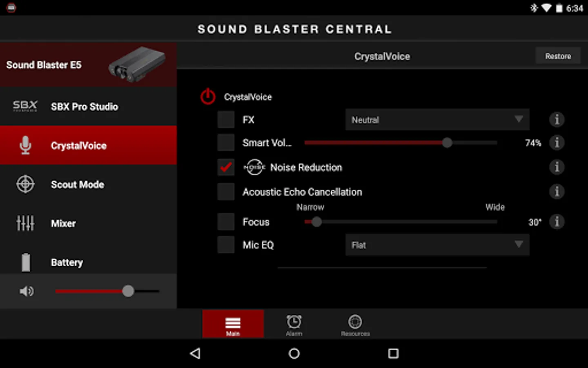Click the Scout Mode crosshair icon
The width and height of the screenshot is (588, 368).
click(25, 184)
